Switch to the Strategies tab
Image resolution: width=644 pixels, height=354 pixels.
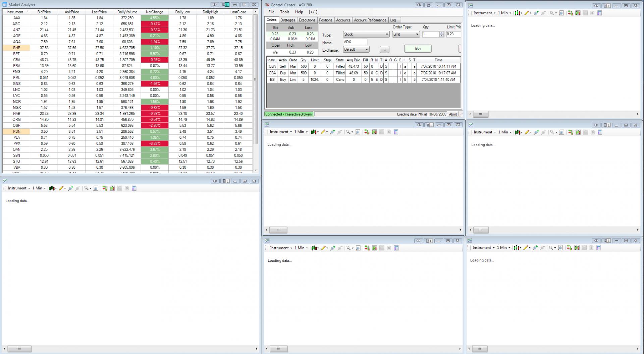tap(288, 20)
